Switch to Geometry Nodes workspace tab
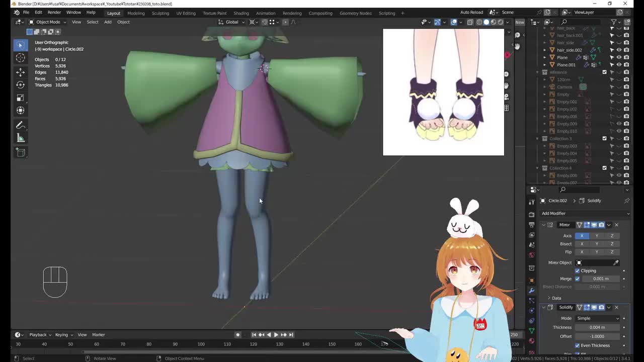The width and height of the screenshot is (644, 362). (x=355, y=13)
